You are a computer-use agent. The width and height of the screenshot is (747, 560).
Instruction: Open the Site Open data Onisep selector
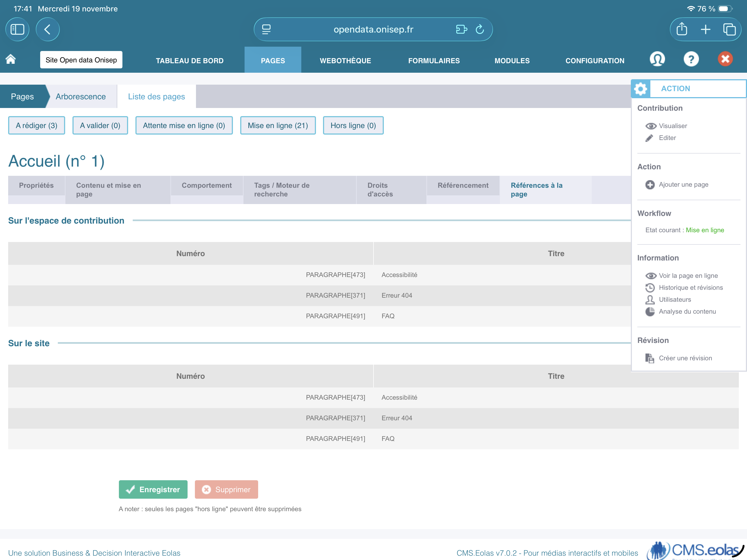81,60
